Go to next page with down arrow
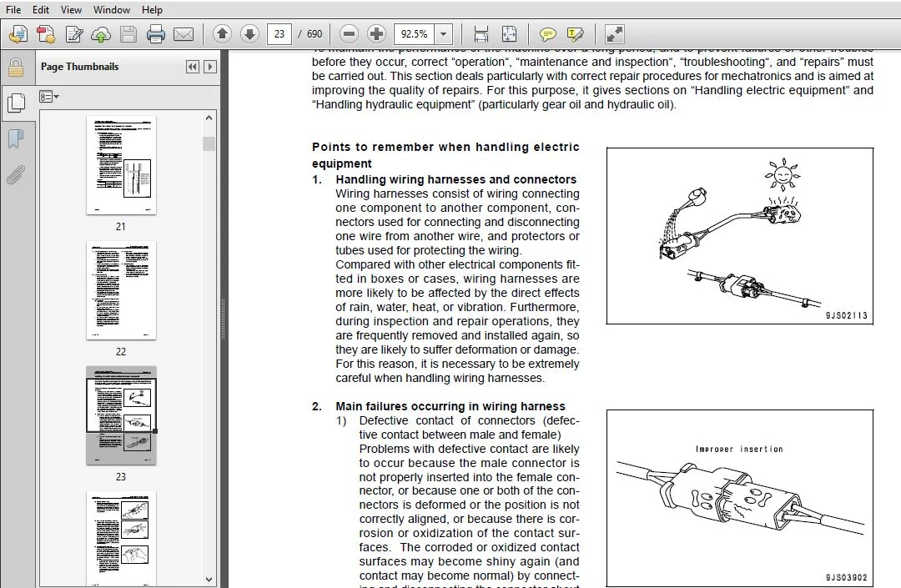 pyautogui.click(x=249, y=34)
